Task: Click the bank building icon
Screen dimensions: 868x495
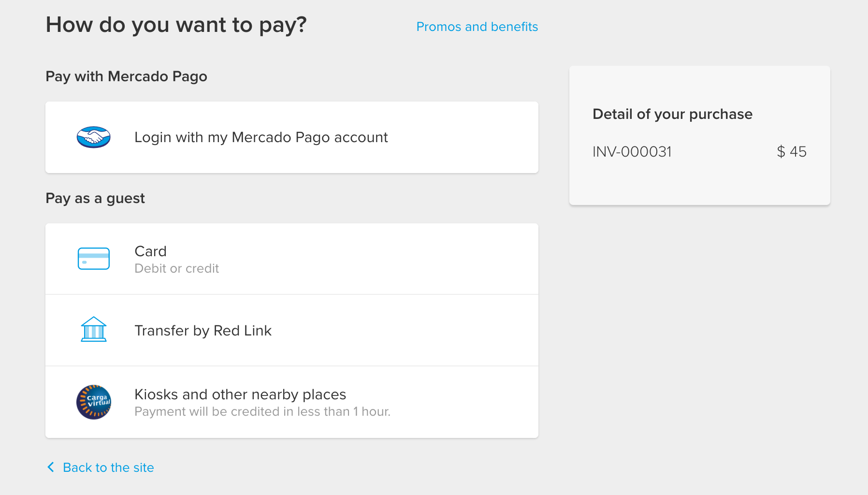Action: click(94, 330)
